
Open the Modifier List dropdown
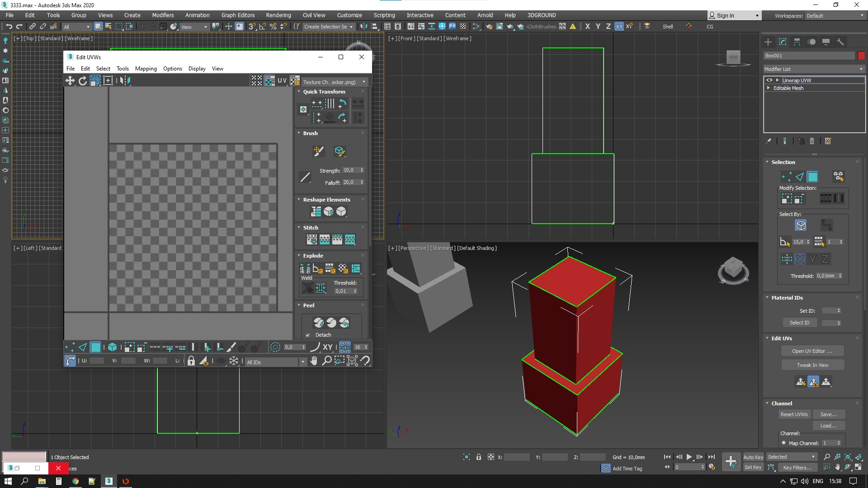tap(814, 69)
